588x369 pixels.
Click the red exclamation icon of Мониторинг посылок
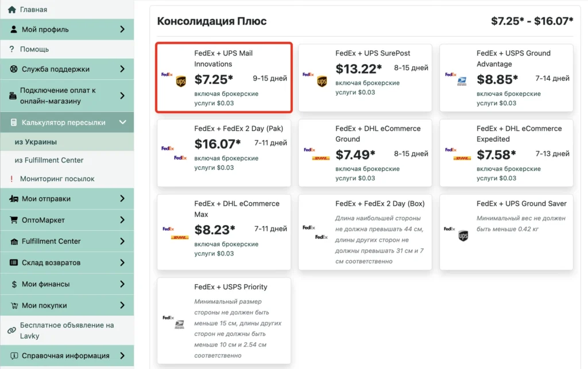coord(11,178)
